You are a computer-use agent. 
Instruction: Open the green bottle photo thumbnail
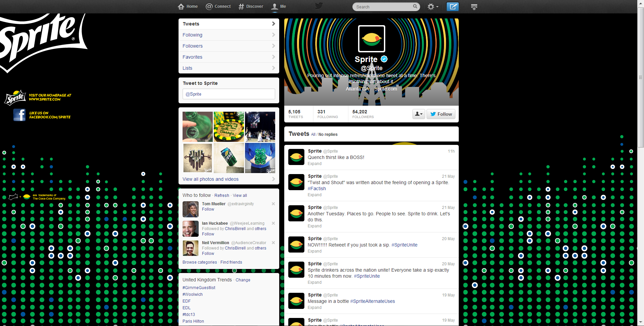[x=198, y=127]
